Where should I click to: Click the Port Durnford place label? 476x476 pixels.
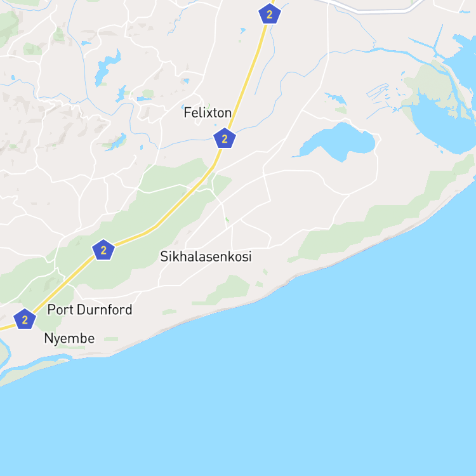click(x=90, y=310)
